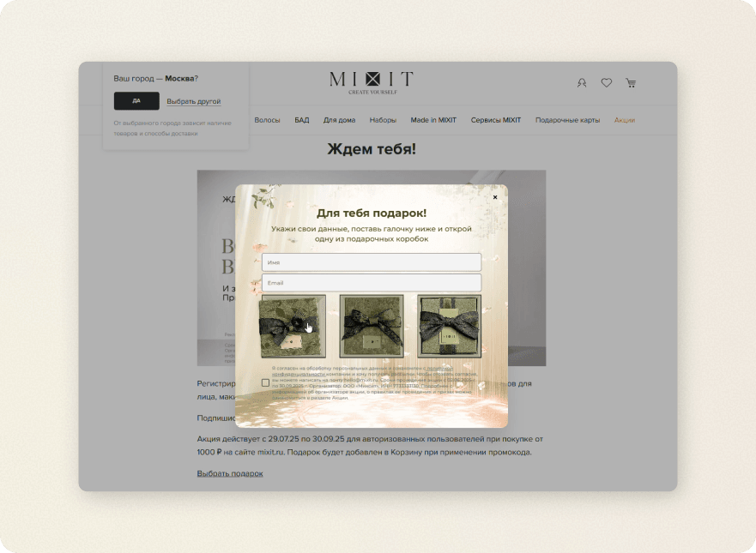The image size is (756, 553).
Task: Pick the third gift box with the wide ribbon
Action: pos(450,327)
